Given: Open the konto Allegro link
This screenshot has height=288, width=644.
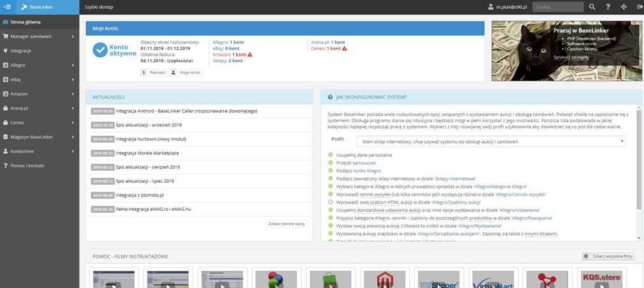Looking at the screenshot, I should coord(367,171).
